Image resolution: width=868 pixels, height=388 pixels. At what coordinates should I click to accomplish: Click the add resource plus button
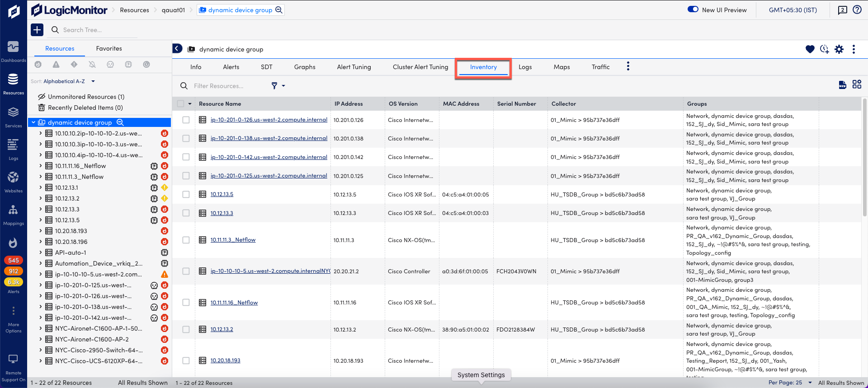tap(37, 30)
